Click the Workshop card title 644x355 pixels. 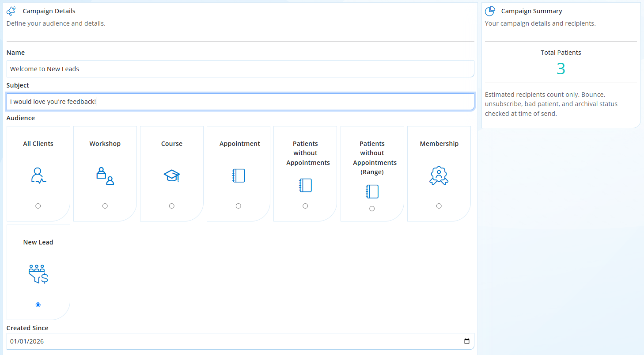[105, 144]
